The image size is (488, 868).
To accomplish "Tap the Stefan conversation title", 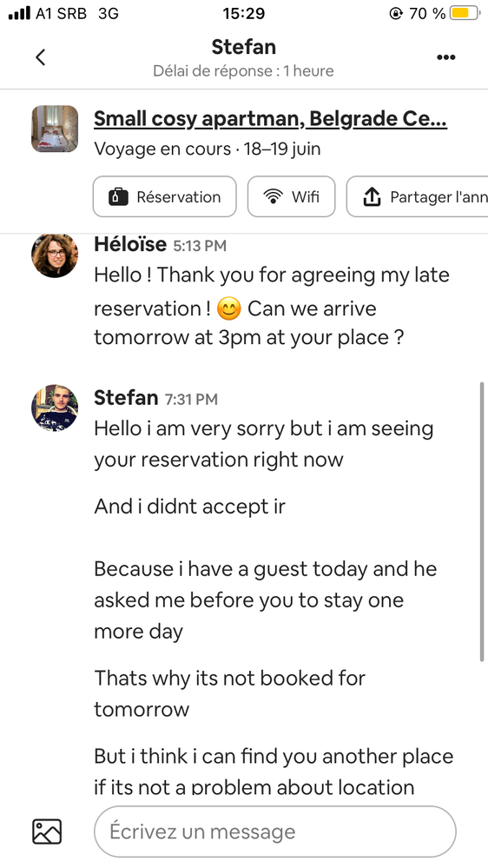I will 243,47.
